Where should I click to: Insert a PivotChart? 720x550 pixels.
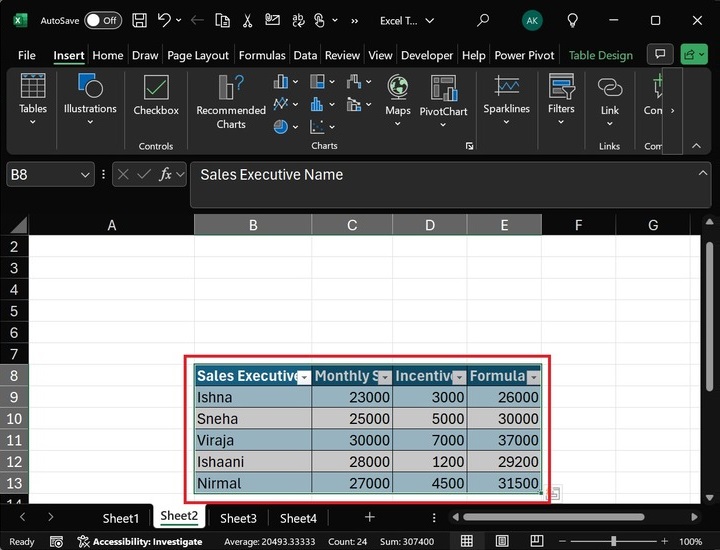pos(443,102)
